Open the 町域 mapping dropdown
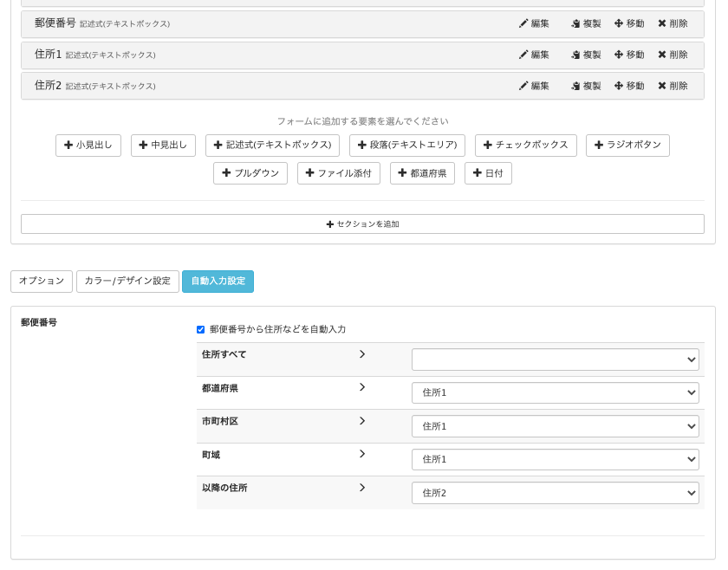The width and height of the screenshot is (728, 570). pos(555,459)
